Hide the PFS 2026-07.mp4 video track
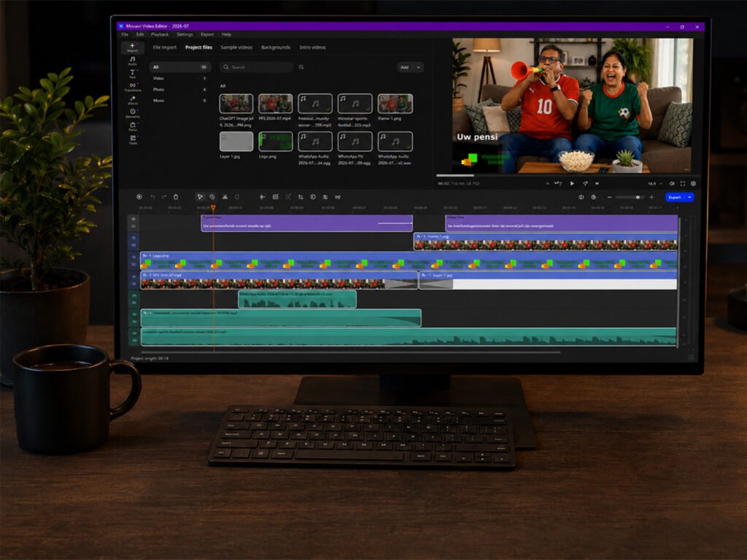Screen dimensions: 747x560 click(x=133, y=276)
